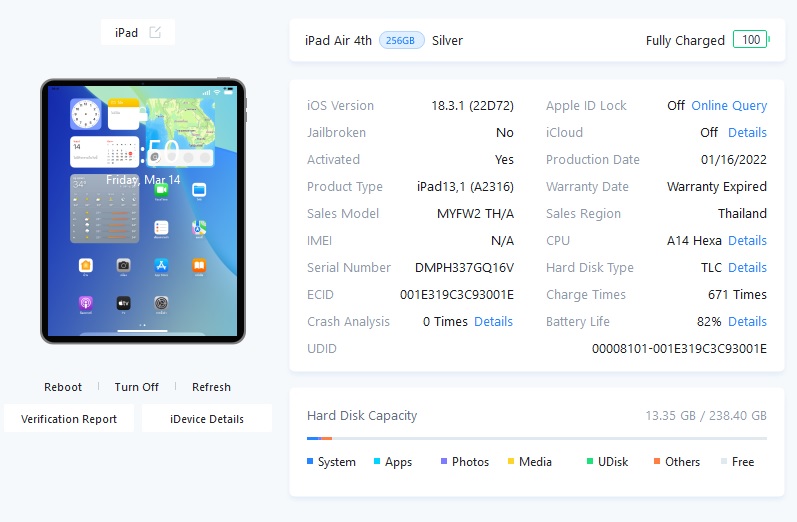Refresh the device information
Screen dimensions: 797x522
click(211, 387)
